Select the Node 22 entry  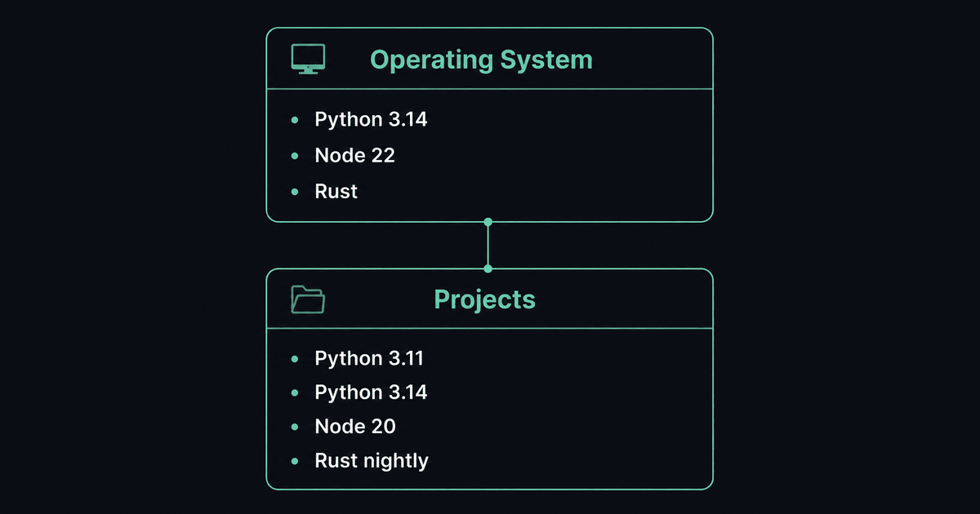(355, 155)
